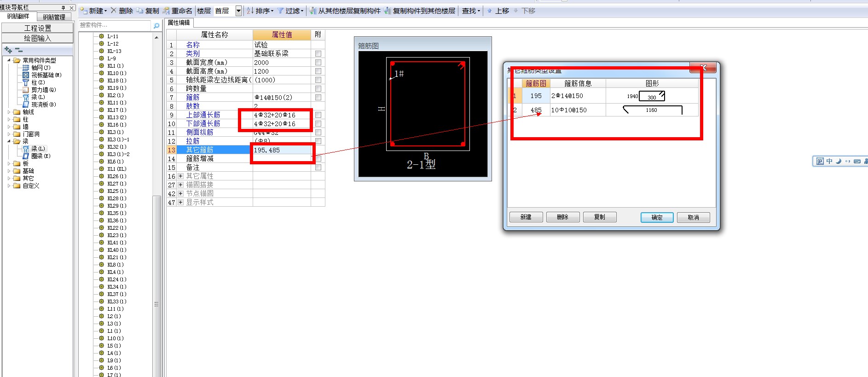Screen dimensions: 868x377
Task: Open the 属性编辑 tab
Action: click(179, 23)
